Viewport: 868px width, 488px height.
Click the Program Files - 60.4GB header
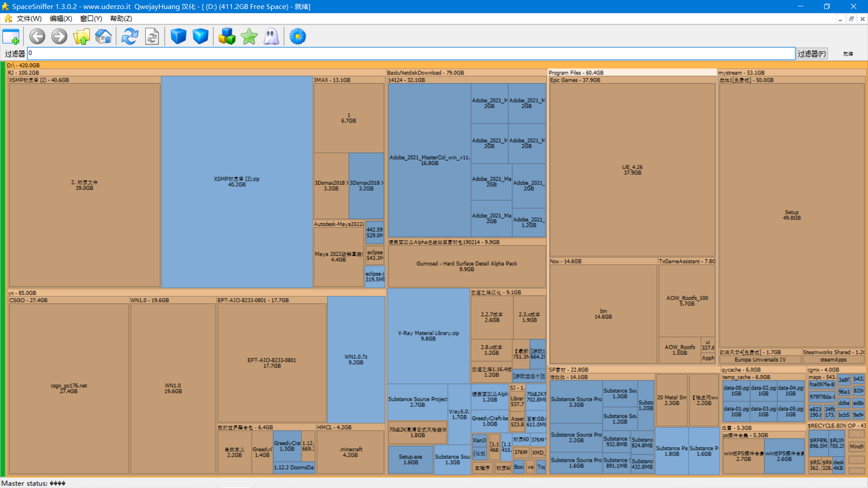(632, 72)
